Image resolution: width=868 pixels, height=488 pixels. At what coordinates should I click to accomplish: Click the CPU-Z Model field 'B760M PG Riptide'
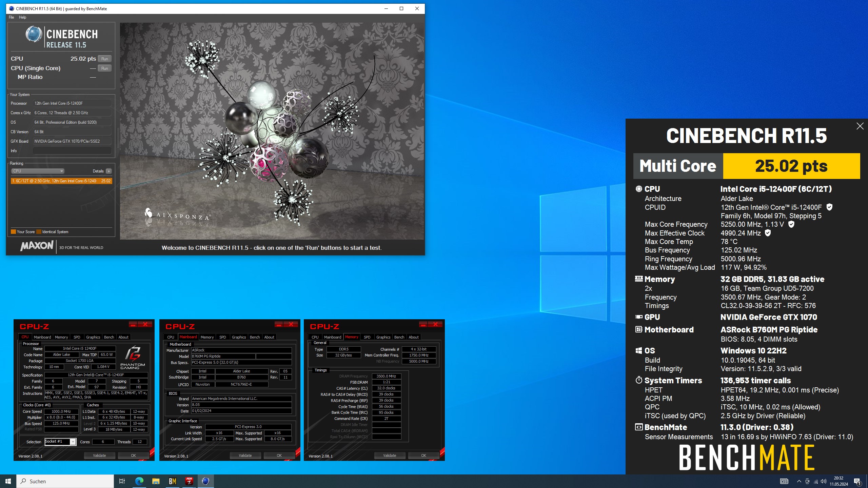click(x=223, y=356)
